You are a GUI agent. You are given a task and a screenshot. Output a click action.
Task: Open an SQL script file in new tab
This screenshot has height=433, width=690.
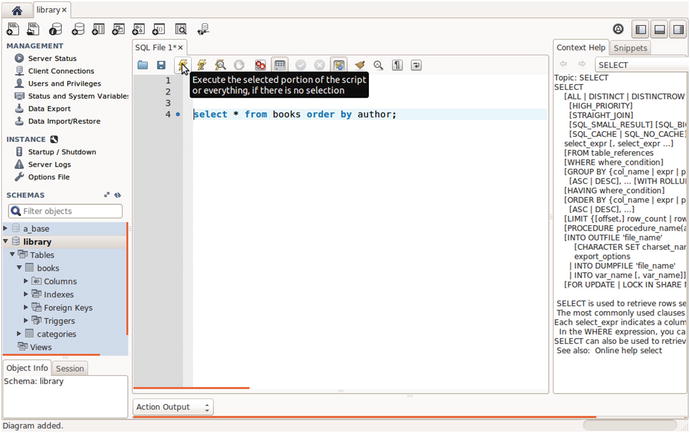(x=33, y=29)
